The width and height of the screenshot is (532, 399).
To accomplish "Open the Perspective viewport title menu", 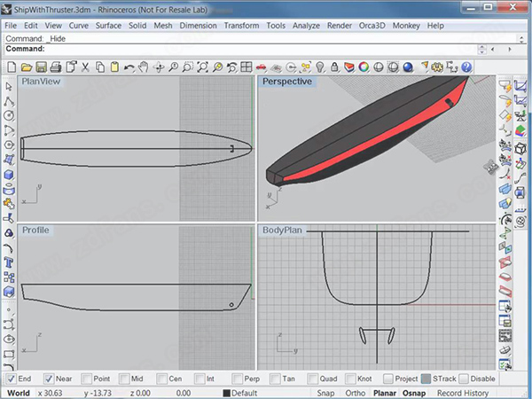I will (x=287, y=82).
